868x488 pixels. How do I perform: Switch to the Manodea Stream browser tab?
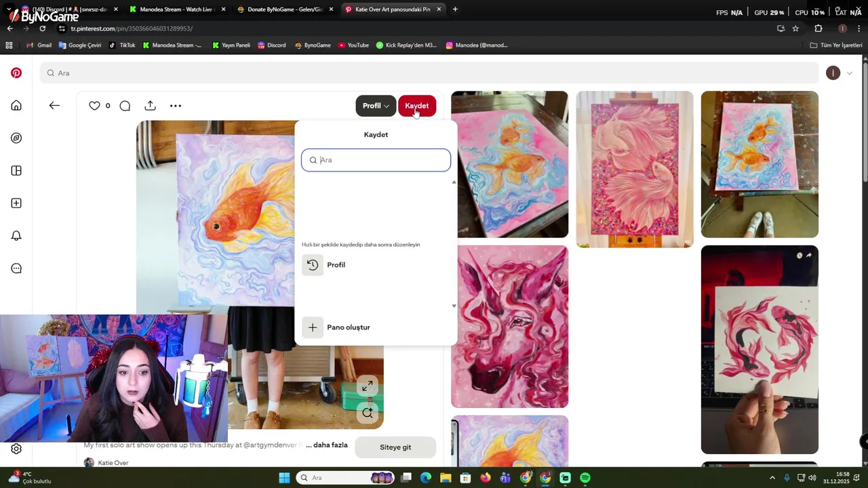coord(176,9)
